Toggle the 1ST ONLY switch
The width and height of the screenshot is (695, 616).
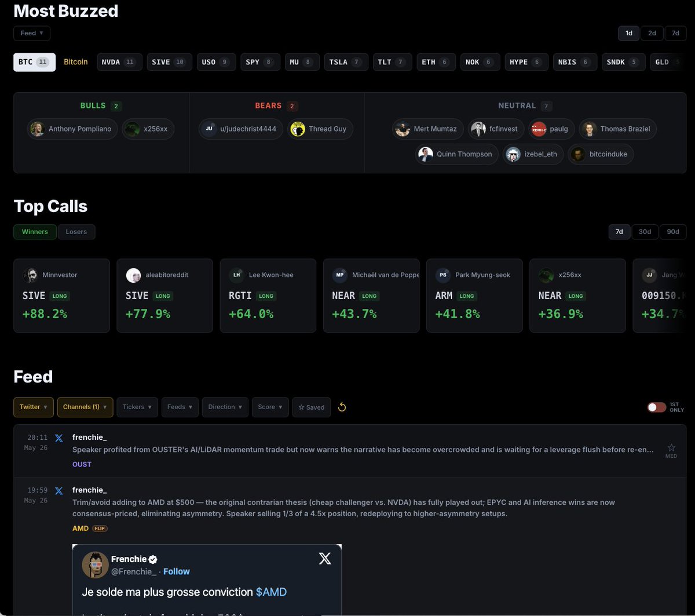pos(656,407)
